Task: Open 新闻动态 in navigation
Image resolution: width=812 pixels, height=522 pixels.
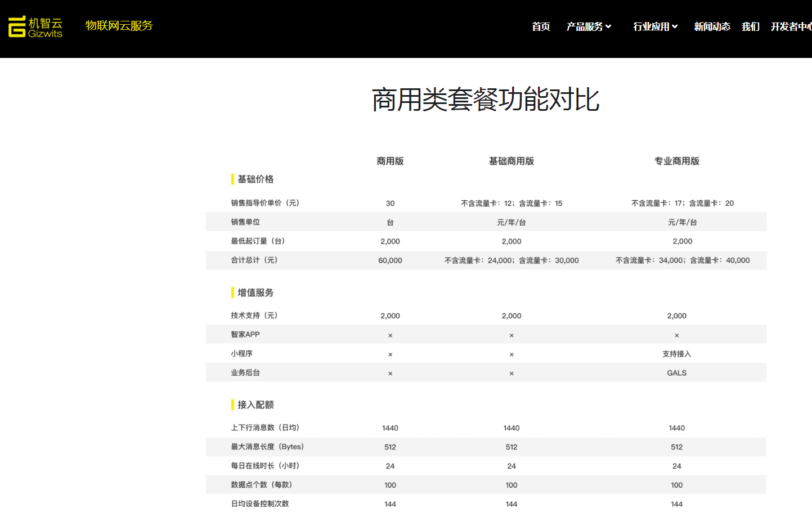Action: click(712, 26)
